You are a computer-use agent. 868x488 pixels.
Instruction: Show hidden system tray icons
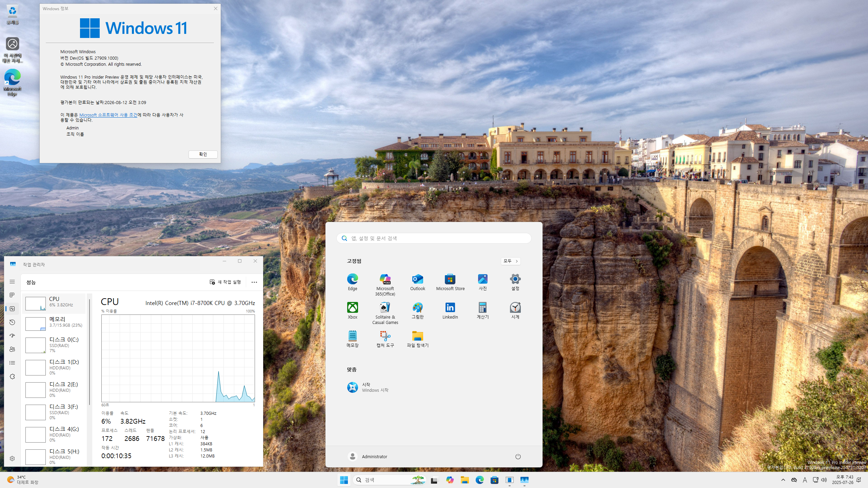(x=783, y=480)
